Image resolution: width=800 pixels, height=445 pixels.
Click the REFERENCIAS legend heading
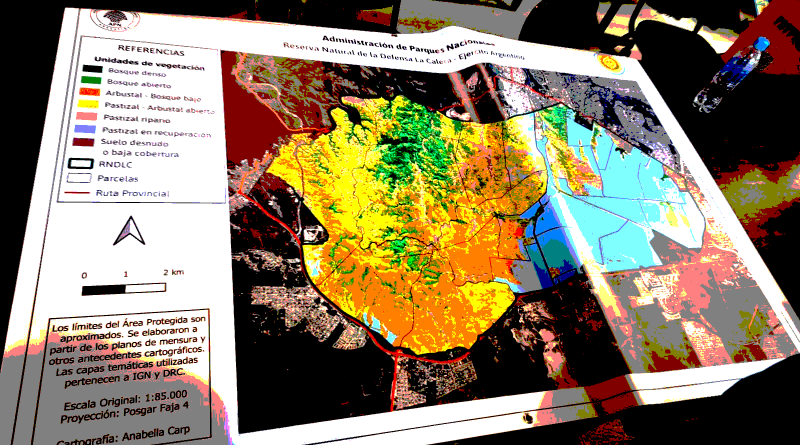(152, 49)
